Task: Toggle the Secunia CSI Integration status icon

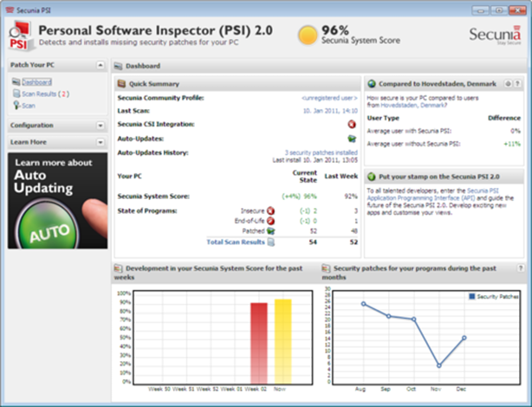Action: click(x=352, y=124)
